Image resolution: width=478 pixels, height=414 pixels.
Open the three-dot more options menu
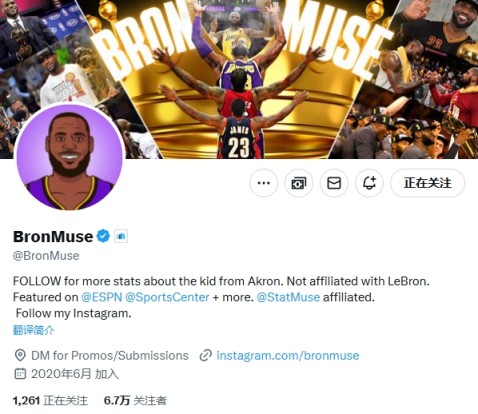pos(264,183)
